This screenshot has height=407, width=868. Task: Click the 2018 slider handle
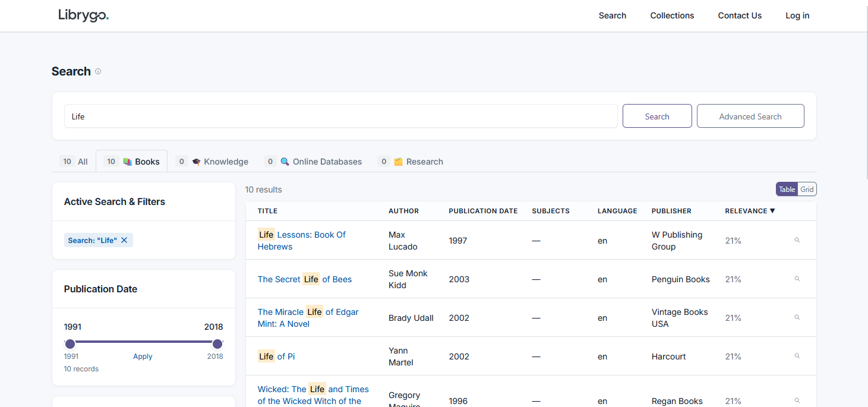217,343
